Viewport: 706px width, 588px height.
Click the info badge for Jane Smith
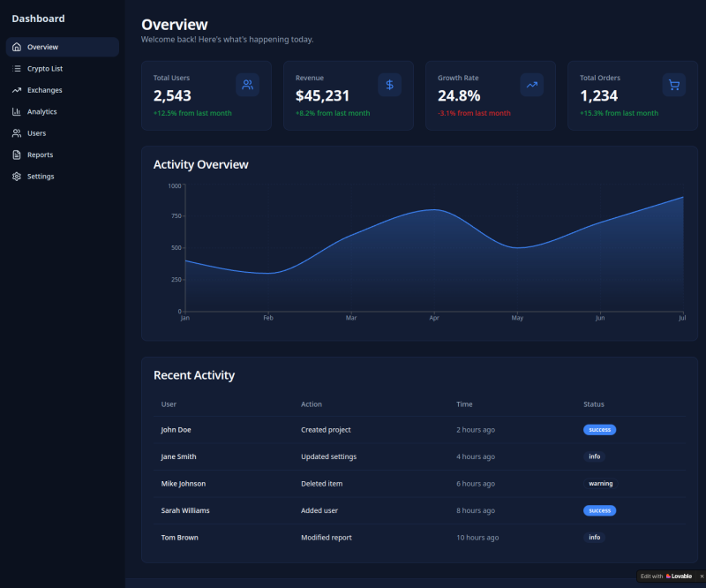point(594,456)
